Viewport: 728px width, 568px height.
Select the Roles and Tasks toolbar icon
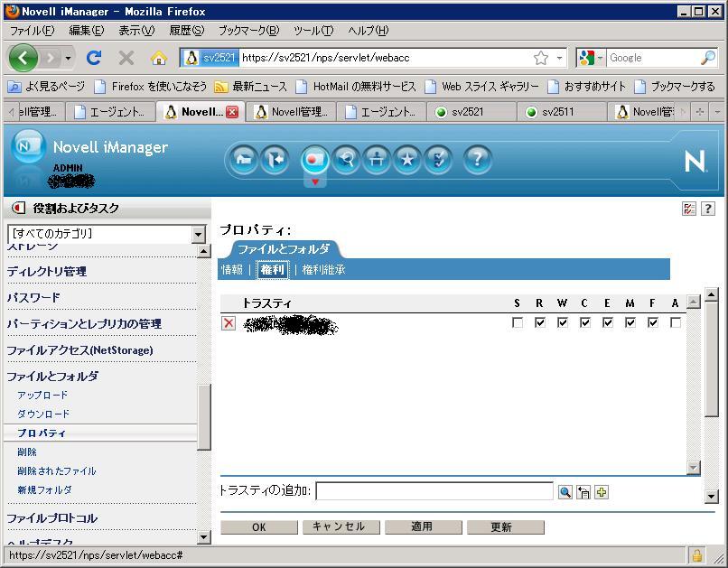coord(315,160)
